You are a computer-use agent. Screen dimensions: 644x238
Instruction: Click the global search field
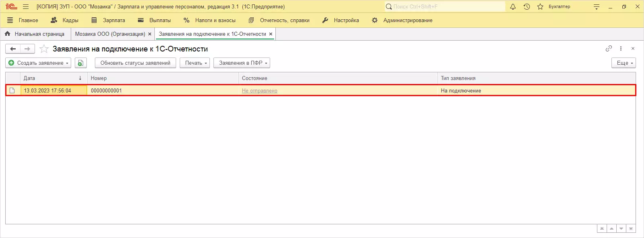point(445,6)
